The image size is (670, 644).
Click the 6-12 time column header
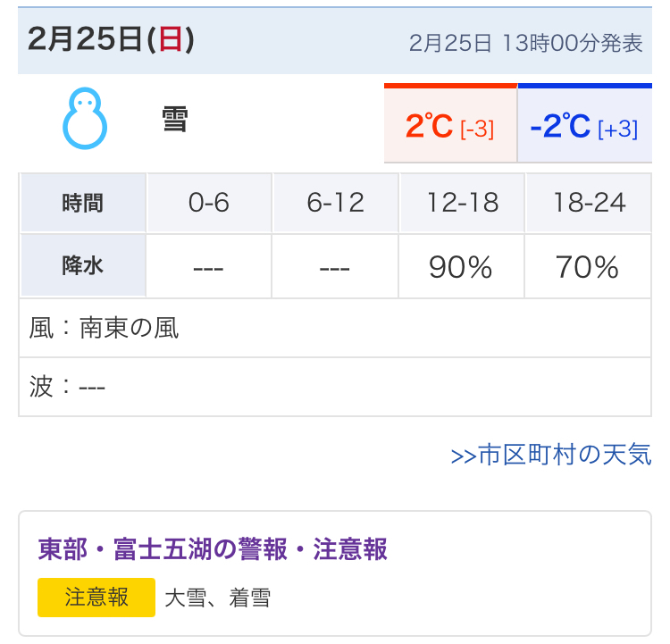click(x=335, y=203)
